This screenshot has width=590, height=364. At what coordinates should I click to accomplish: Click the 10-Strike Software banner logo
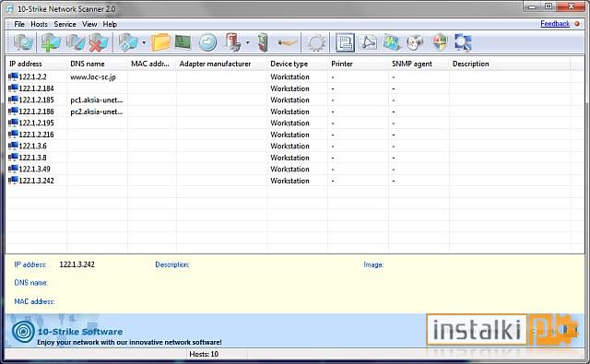click(x=23, y=331)
